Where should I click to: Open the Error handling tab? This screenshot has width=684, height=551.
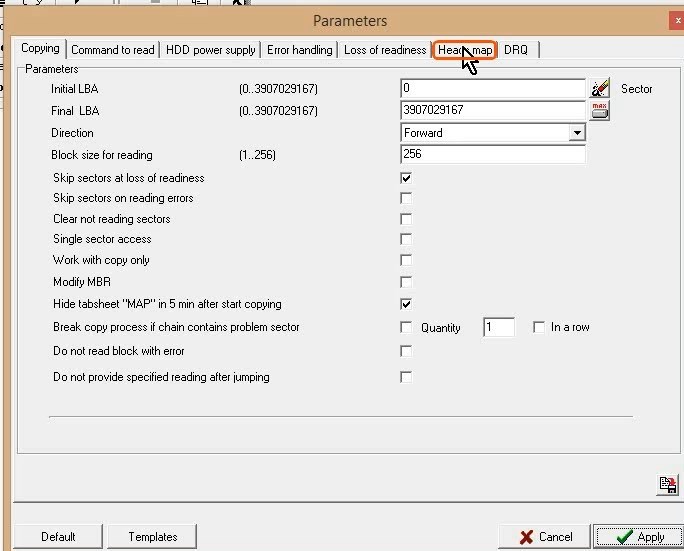point(299,50)
